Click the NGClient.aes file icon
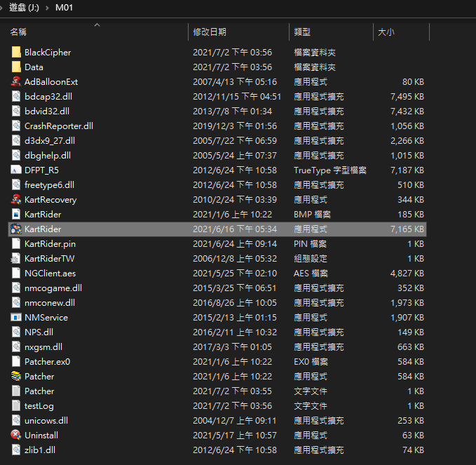Viewport: 476px width, 465px height. coord(16,273)
